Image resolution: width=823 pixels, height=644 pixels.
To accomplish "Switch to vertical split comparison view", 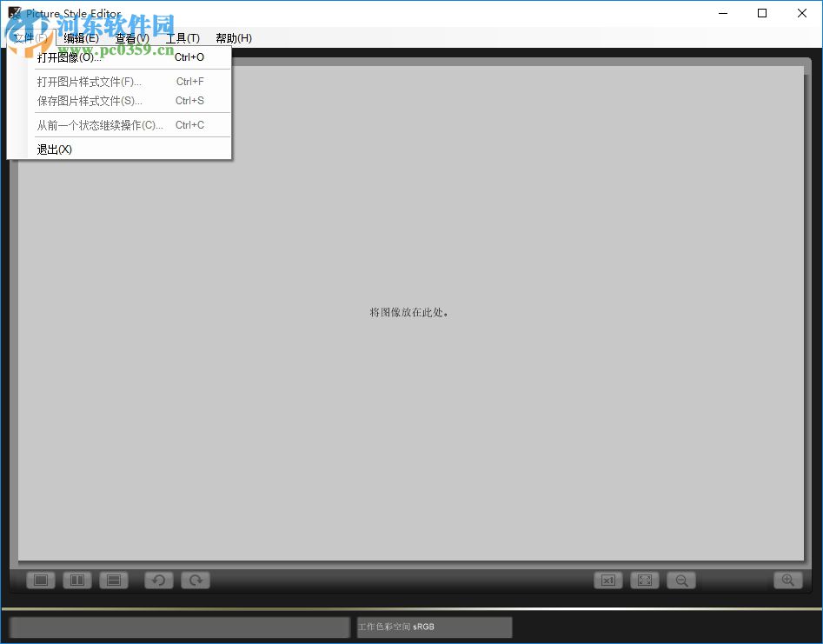I will pos(76,580).
